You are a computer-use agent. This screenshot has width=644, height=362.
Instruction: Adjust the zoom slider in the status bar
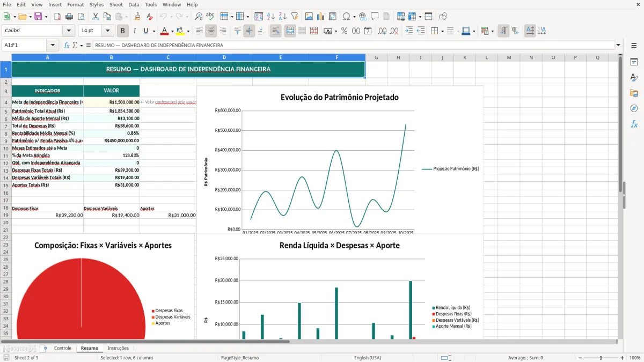tap(601, 358)
